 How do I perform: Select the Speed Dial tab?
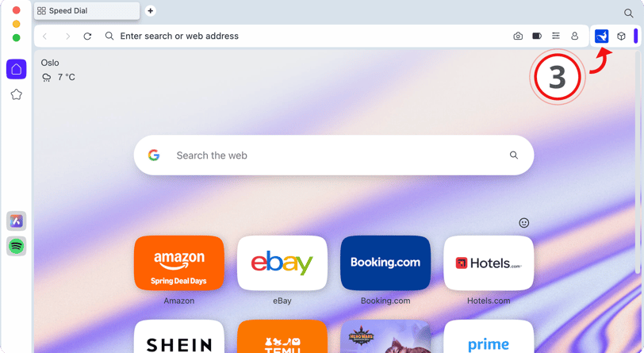click(x=86, y=10)
